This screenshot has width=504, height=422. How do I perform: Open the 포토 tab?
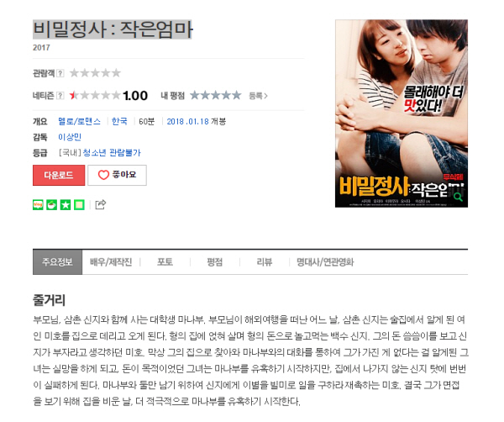coord(165,262)
